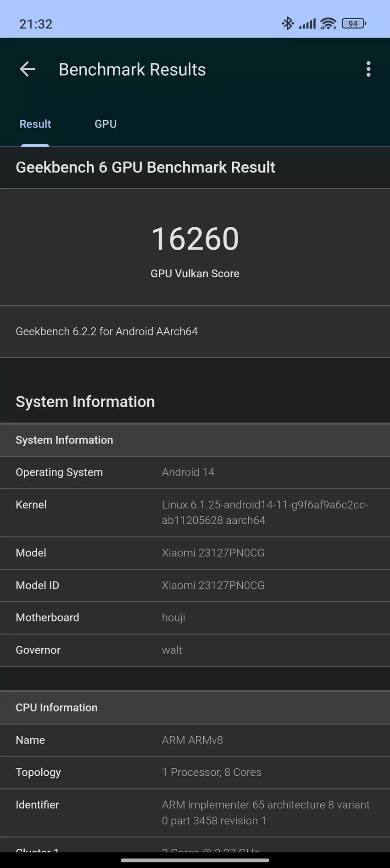Tap the clock showing 21:32

[36, 24]
